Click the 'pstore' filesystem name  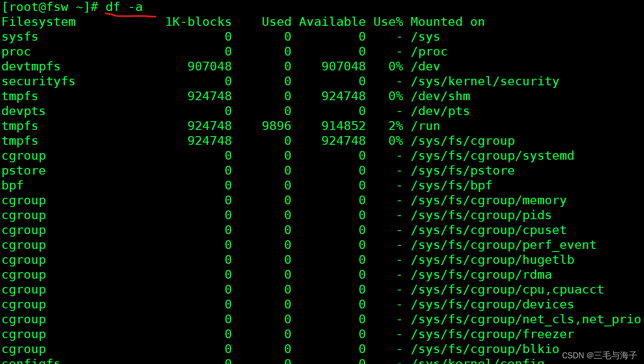tap(24, 171)
